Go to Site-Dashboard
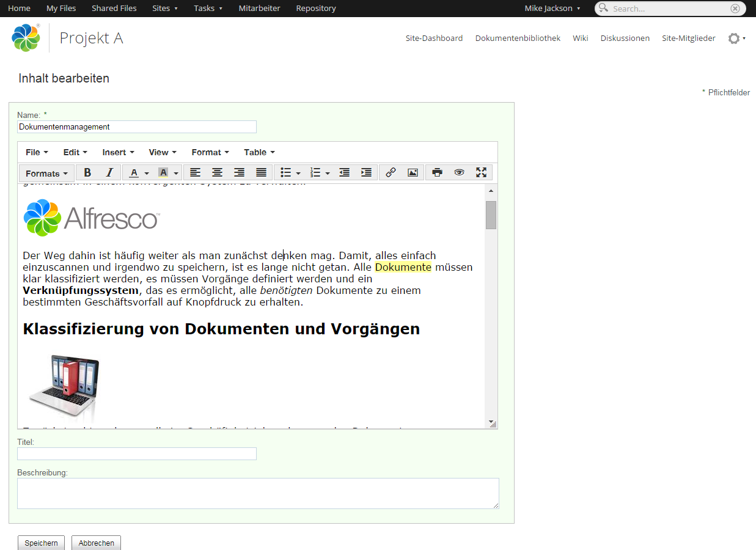Viewport: 756px width, 550px height. pyautogui.click(x=434, y=38)
